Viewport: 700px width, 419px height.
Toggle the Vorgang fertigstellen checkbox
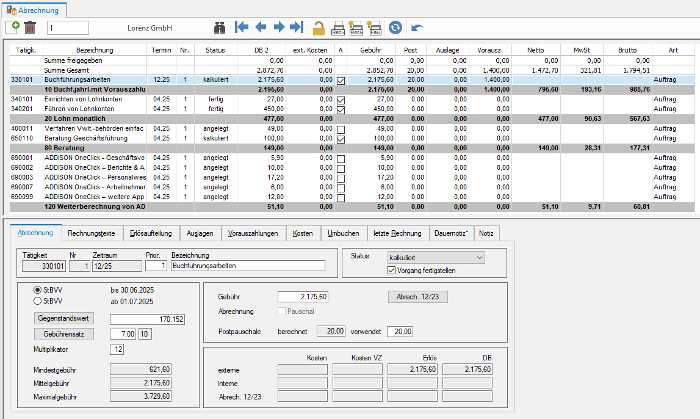(392, 270)
